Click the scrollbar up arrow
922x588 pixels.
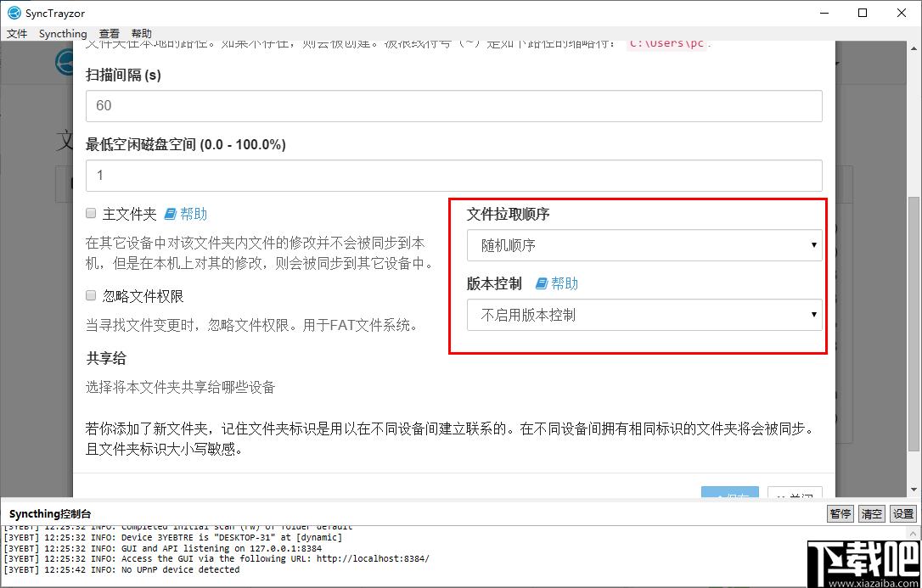[x=914, y=47]
